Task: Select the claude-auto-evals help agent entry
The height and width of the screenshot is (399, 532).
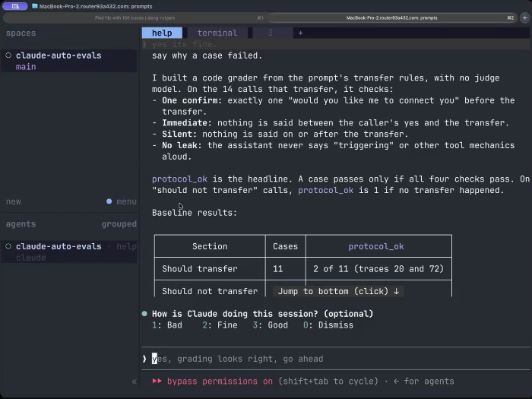Action: (x=69, y=252)
